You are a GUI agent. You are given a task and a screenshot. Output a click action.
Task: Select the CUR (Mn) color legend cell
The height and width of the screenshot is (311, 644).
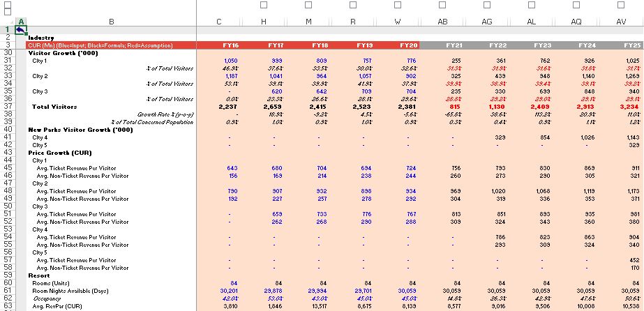112,45
